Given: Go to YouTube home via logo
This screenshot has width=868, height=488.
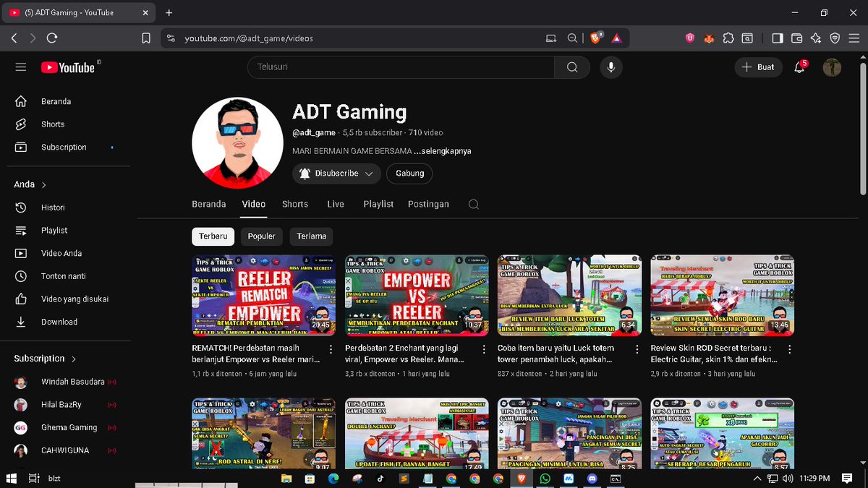Looking at the screenshot, I should (68, 67).
